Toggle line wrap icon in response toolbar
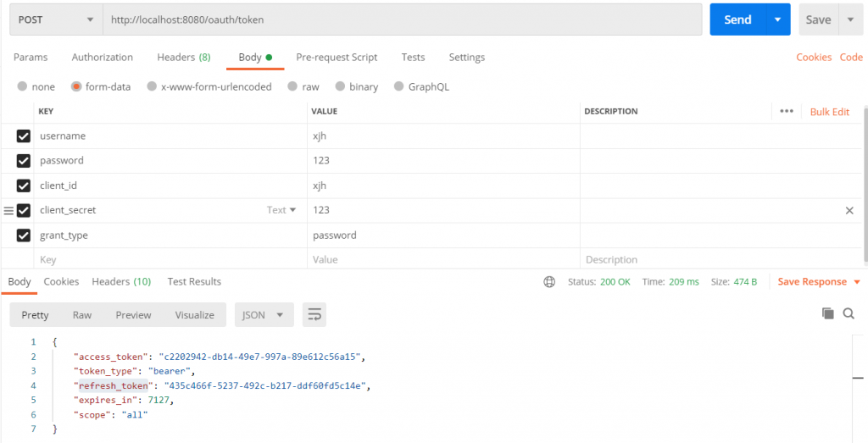The height and width of the screenshot is (443, 868). (x=314, y=315)
